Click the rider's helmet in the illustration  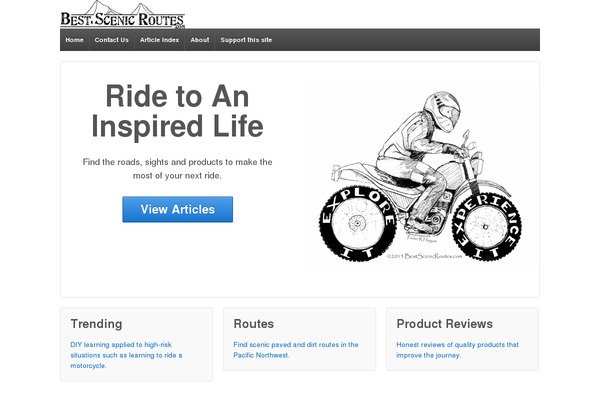click(x=442, y=111)
